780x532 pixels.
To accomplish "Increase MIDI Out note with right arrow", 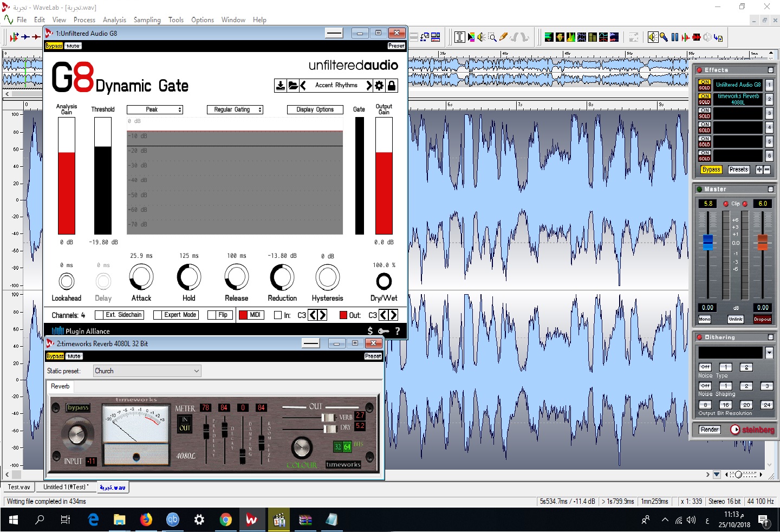I will click(394, 315).
